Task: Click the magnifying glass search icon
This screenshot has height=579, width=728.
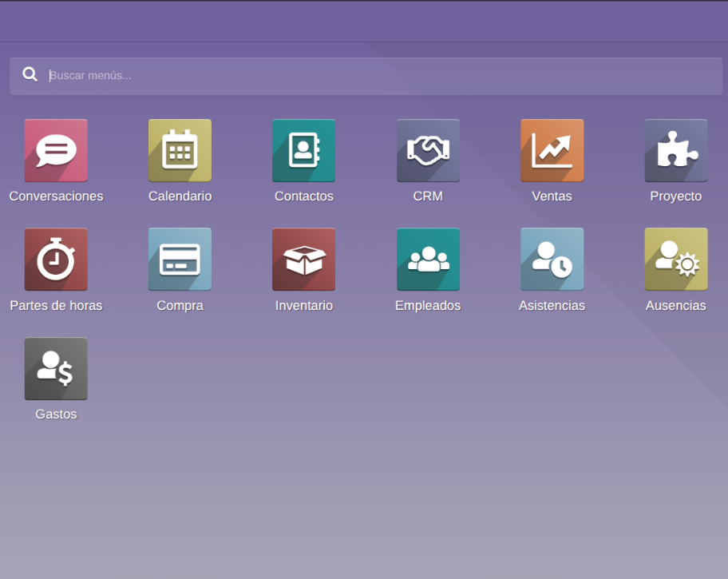Action: (x=30, y=75)
